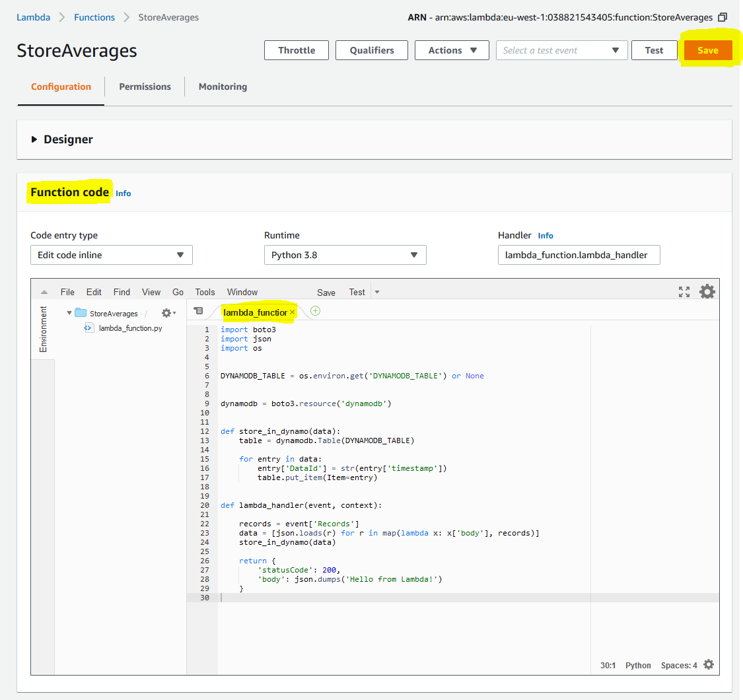The height and width of the screenshot is (700, 743).
Task: Click line number 12 in the gutter
Action: point(204,431)
